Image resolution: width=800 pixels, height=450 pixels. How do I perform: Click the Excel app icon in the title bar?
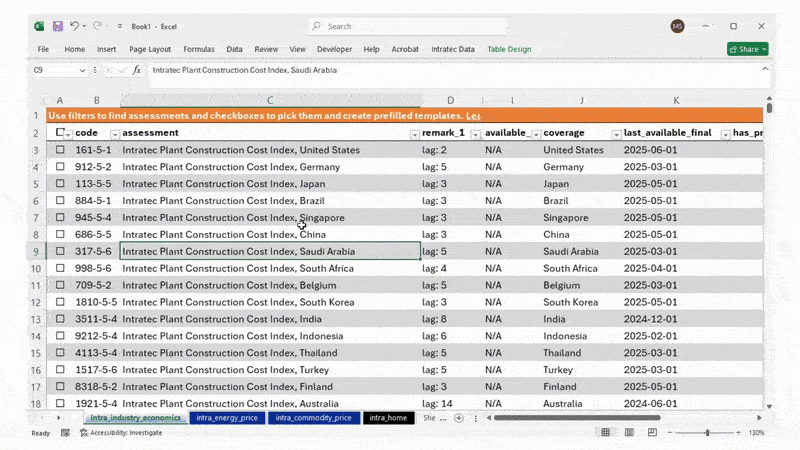(39, 26)
